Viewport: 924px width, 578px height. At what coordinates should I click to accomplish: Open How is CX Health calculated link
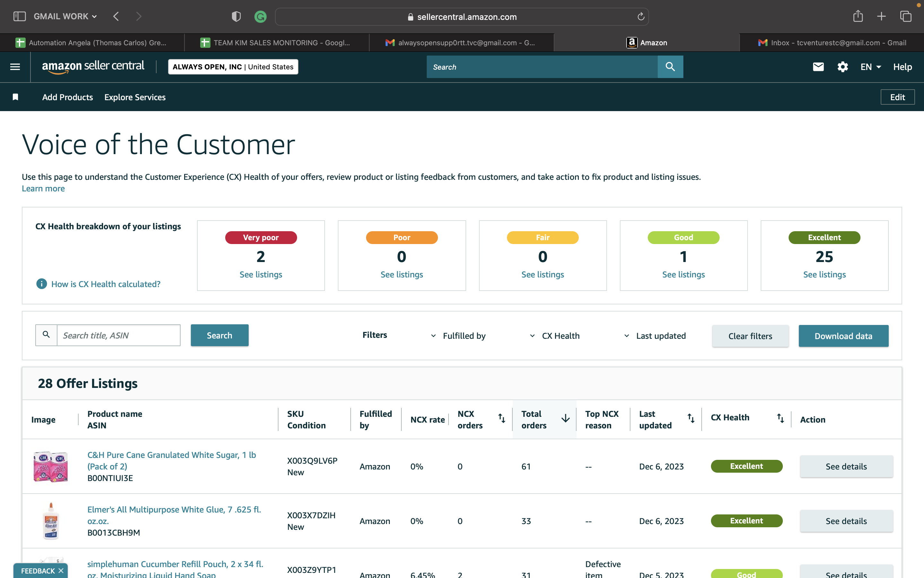106,284
